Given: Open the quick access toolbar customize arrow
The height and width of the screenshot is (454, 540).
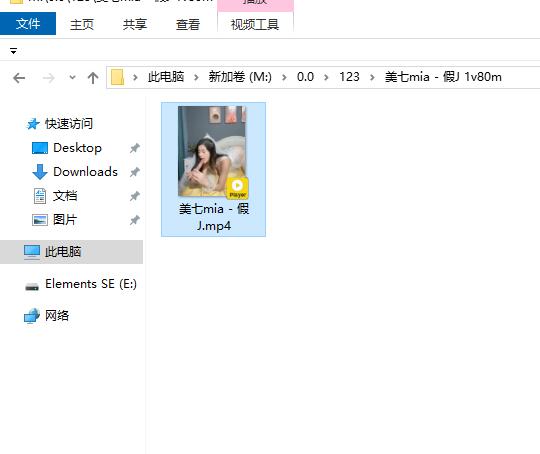Looking at the screenshot, I should tap(13, 51).
